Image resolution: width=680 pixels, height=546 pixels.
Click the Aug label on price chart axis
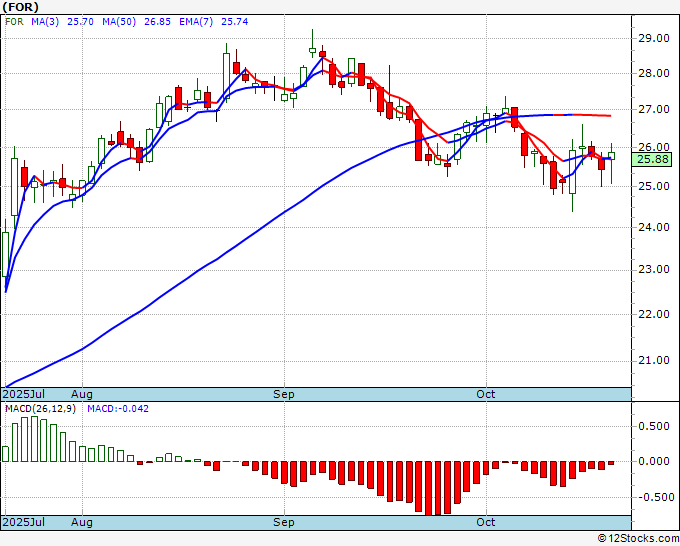point(82,394)
